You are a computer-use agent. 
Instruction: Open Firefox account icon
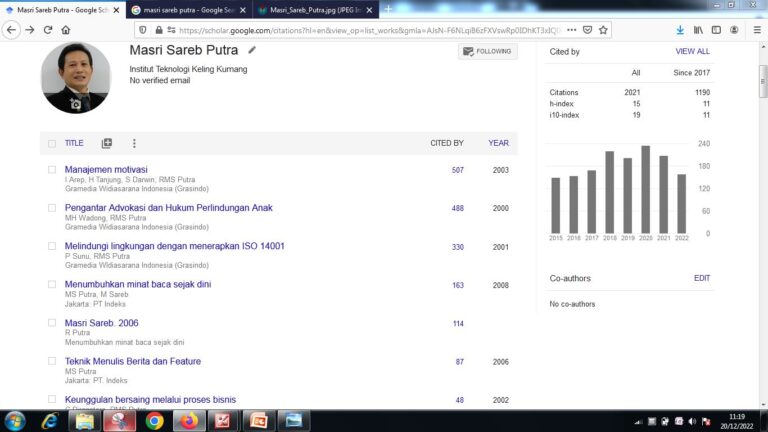pos(734,30)
